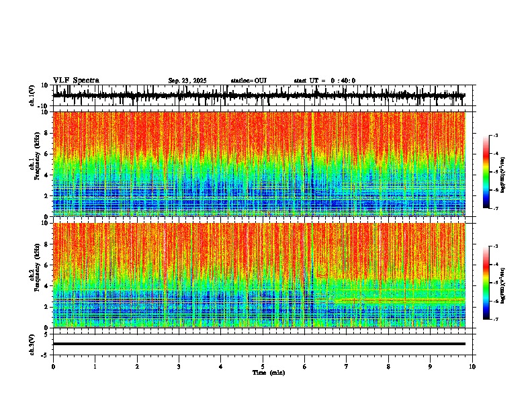Click the "VLF Spectra" title text
Image resolution: width=532 pixels, height=411 pixels.
click(76, 81)
